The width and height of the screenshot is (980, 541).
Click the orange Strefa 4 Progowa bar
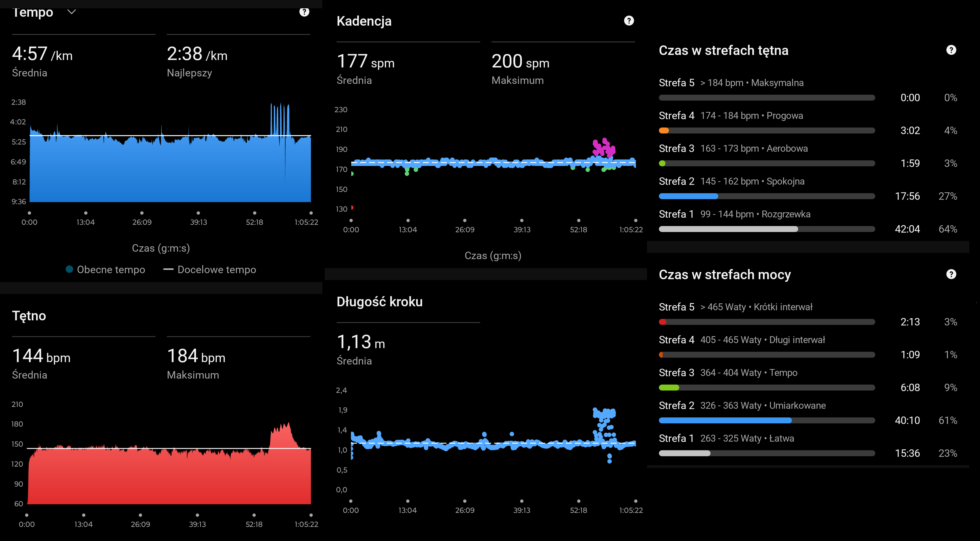[663, 130]
